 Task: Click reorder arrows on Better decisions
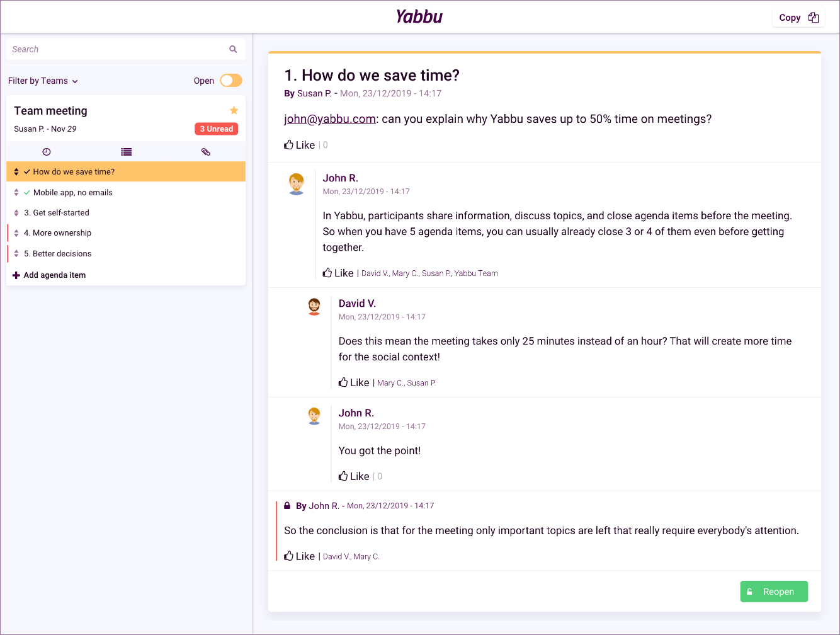pyautogui.click(x=16, y=254)
